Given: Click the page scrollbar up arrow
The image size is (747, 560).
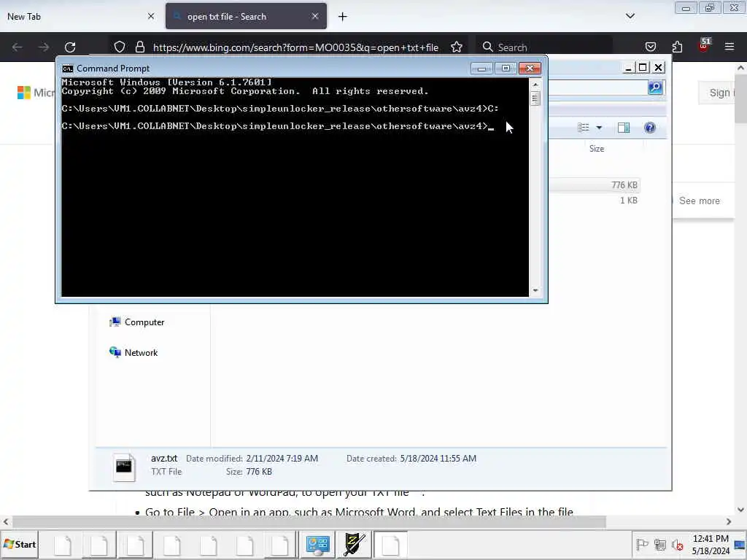Looking at the screenshot, I should pos(741,68).
